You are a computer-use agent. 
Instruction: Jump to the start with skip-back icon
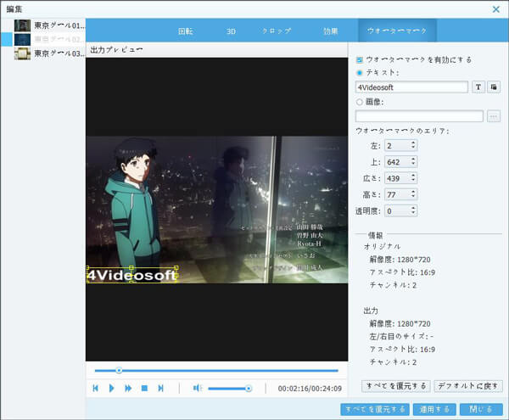[x=96, y=388]
